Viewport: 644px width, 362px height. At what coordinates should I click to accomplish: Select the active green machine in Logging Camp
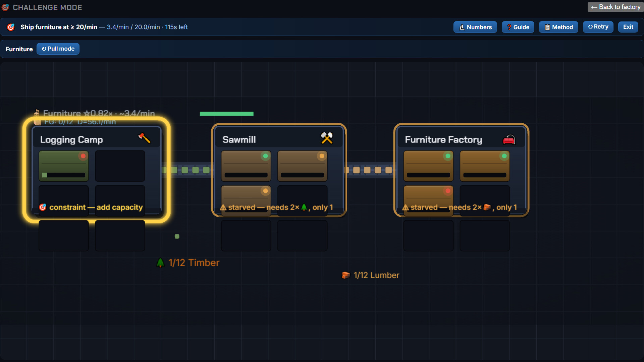tap(64, 166)
